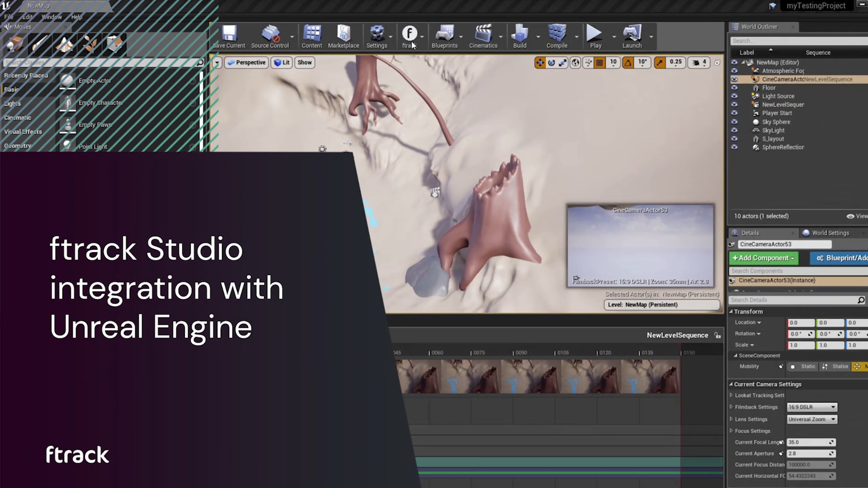
Task: Click the Launch toolbar icon
Action: point(632,36)
